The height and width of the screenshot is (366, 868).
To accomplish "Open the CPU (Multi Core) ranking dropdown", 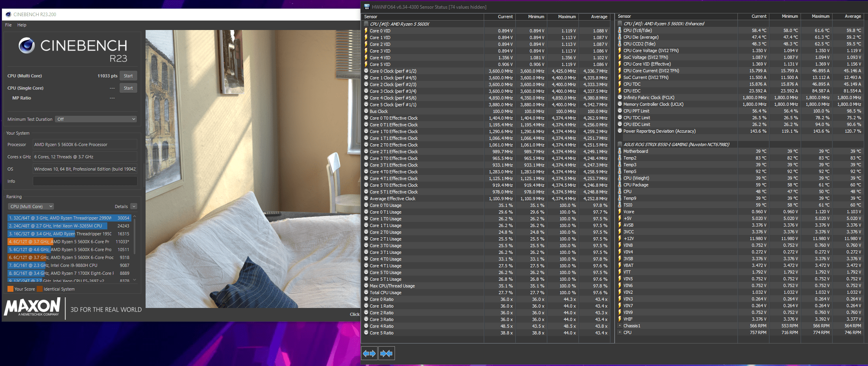I will 31,206.
